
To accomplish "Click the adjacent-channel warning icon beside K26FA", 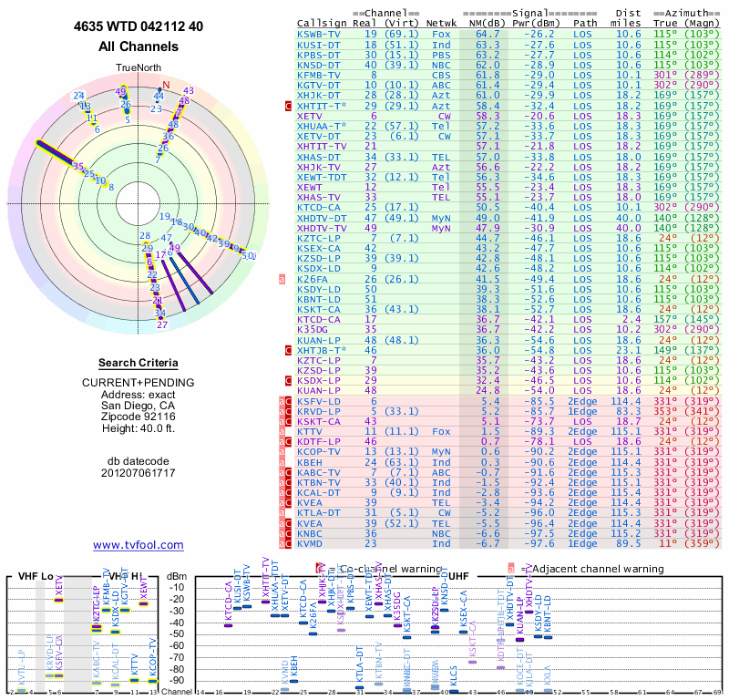I will (x=282, y=278).
